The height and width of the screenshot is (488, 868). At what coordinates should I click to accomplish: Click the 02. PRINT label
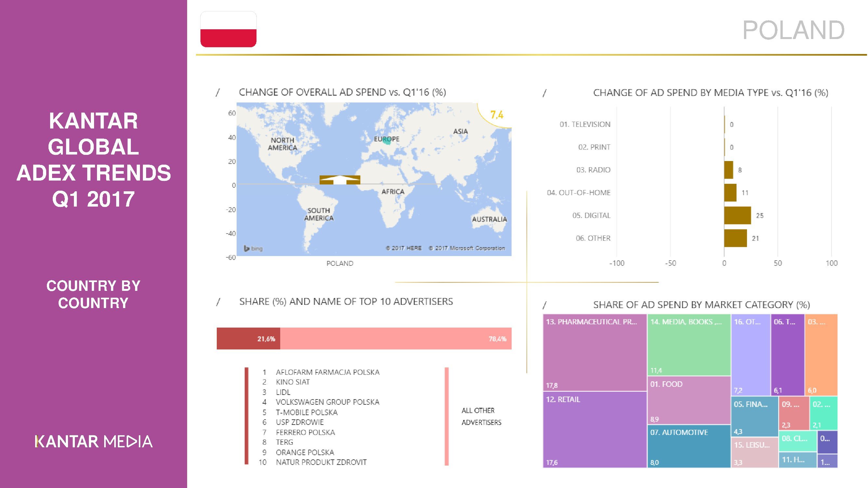(594, 147)
